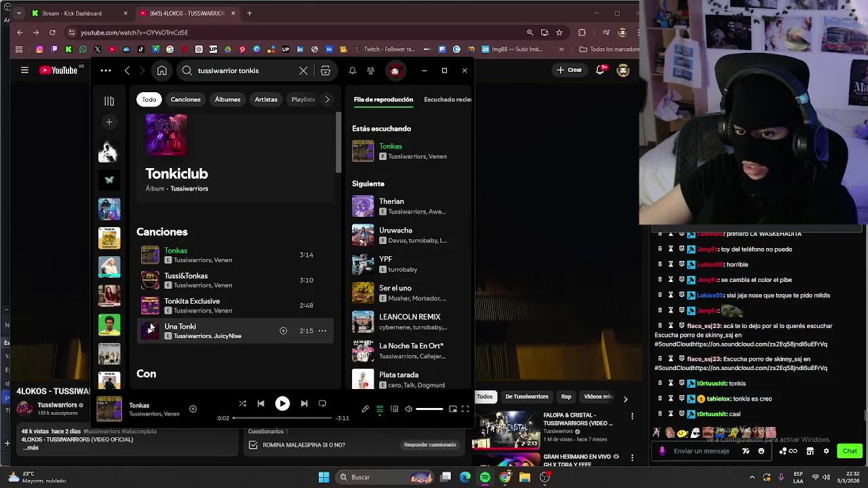Click Responder cuestionario button
This screenshot has width=868, height=488.
430,445
